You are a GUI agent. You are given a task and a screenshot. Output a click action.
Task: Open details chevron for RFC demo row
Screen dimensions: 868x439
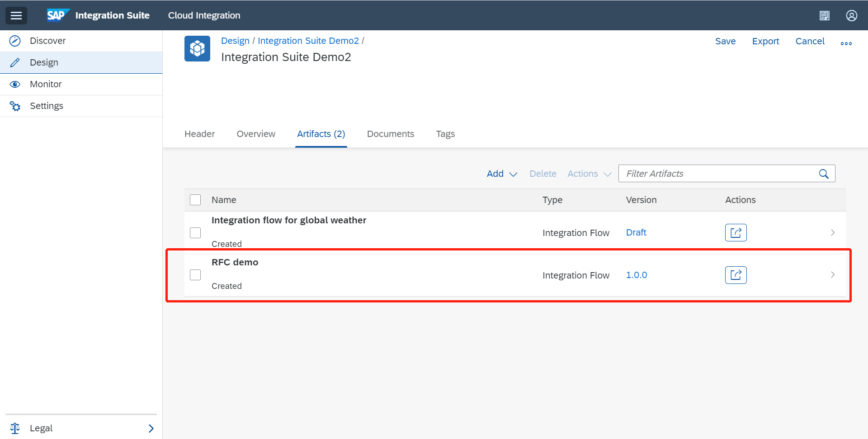coord(832,274)
